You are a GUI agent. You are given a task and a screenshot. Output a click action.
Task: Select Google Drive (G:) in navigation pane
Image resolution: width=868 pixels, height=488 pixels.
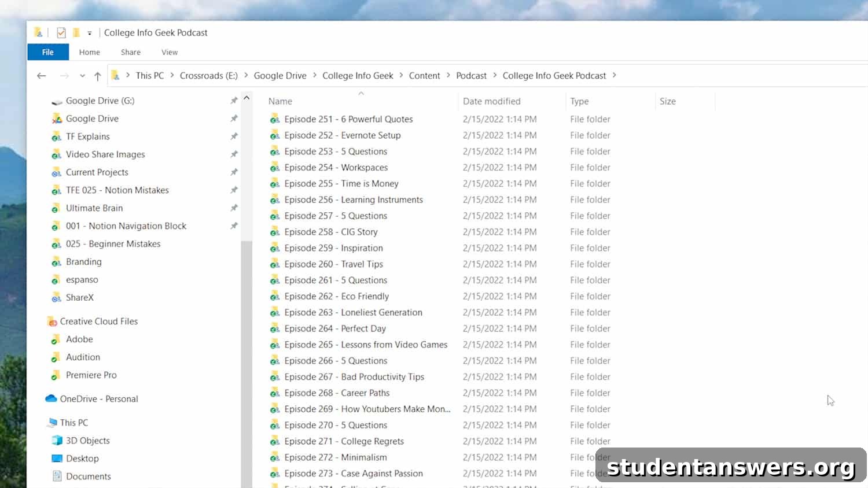click(100, 101)
